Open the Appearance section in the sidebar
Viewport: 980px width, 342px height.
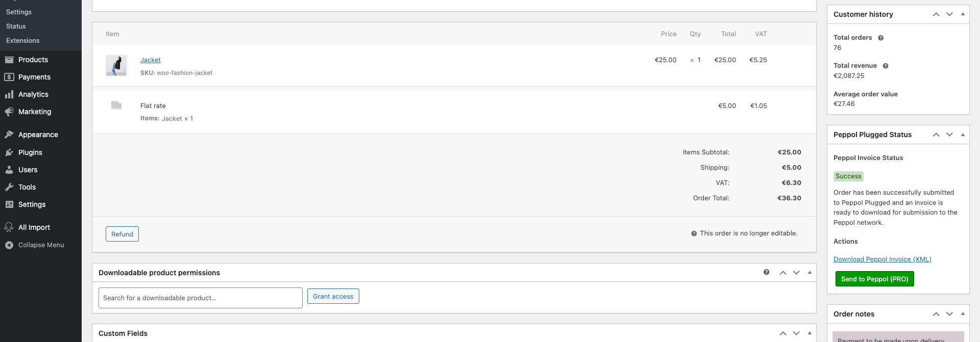[37, 135]
